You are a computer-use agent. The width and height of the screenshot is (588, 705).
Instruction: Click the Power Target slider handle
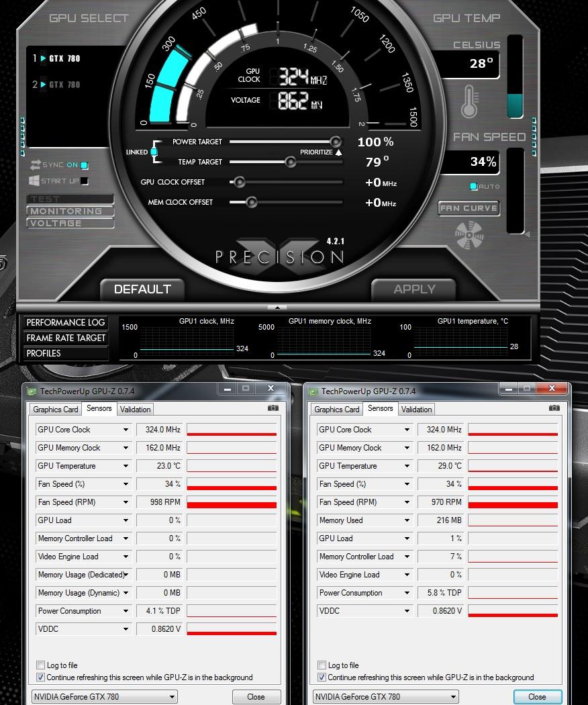[336, 142]
